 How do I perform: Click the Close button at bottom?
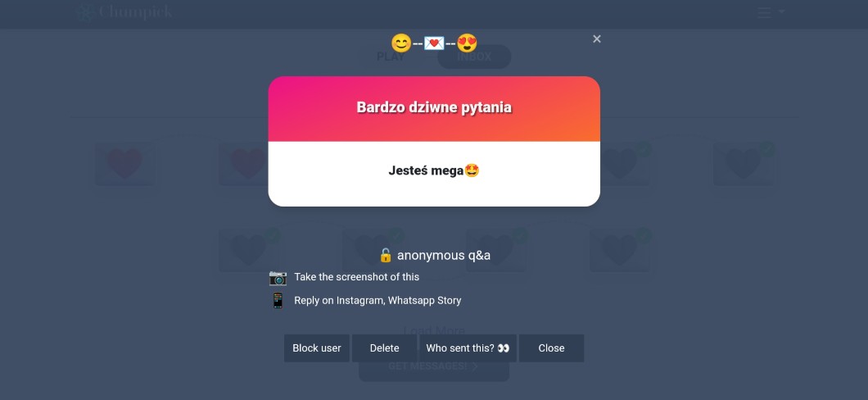(x=551, y=348)
